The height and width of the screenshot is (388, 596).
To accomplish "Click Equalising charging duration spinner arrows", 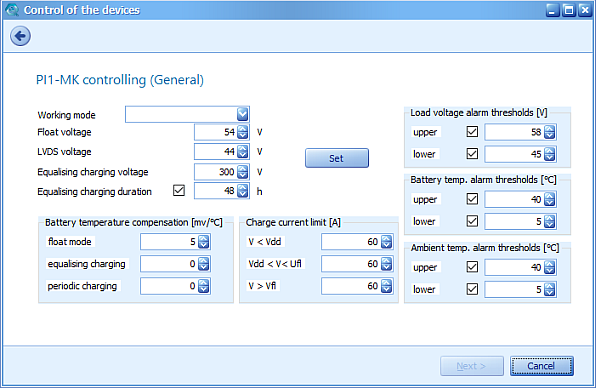I will (243, 191).
